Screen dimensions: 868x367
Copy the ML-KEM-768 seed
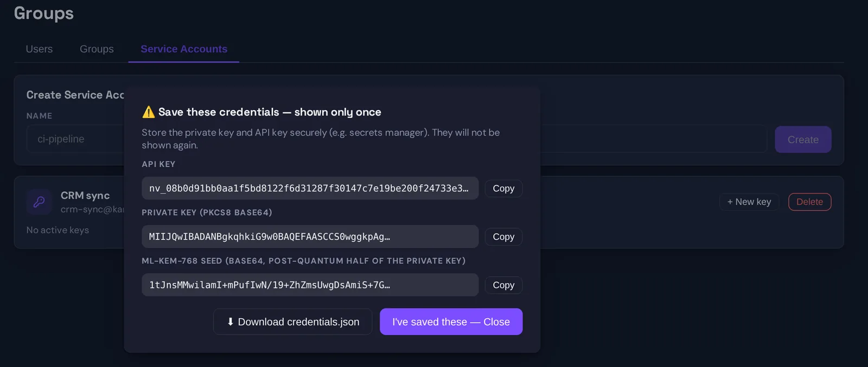[x=503, y=285]
